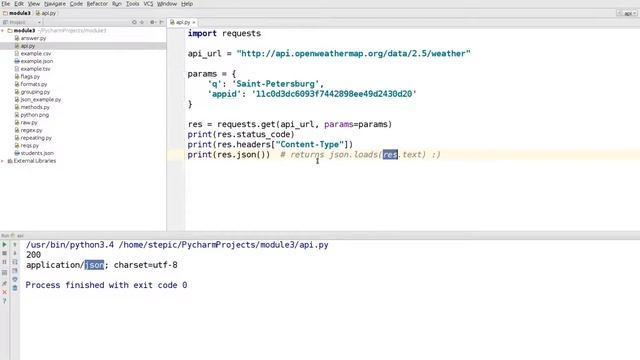This screenshot has height=360, width=640.
Task: Click the /home/stepic/.../api.py path in console
Action: (x=224, y=245)
